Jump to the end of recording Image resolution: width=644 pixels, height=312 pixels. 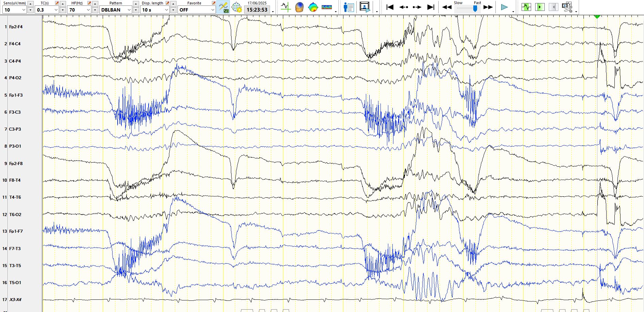click(x=431, y=7)
